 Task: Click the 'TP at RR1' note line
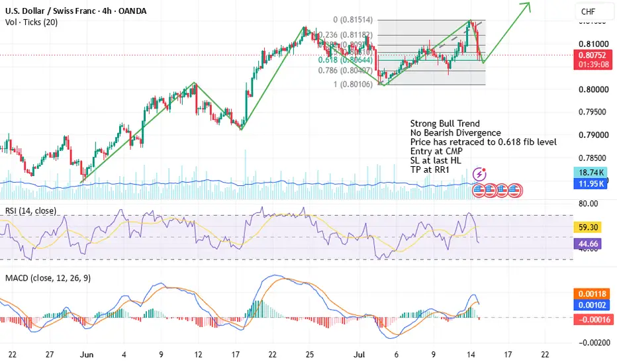[430, 169]
